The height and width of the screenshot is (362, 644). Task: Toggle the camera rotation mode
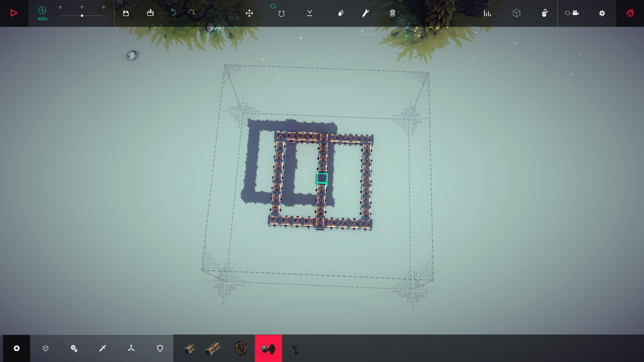pyautogui.click(x=572, y=13)
